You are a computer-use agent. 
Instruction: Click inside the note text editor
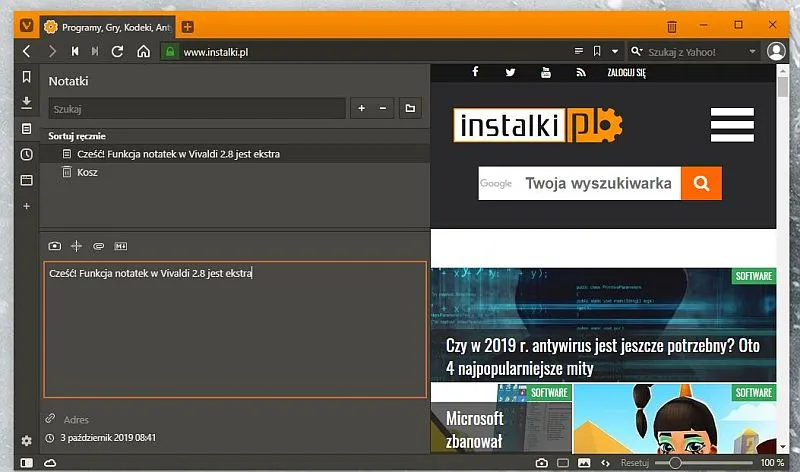[235, 330]
